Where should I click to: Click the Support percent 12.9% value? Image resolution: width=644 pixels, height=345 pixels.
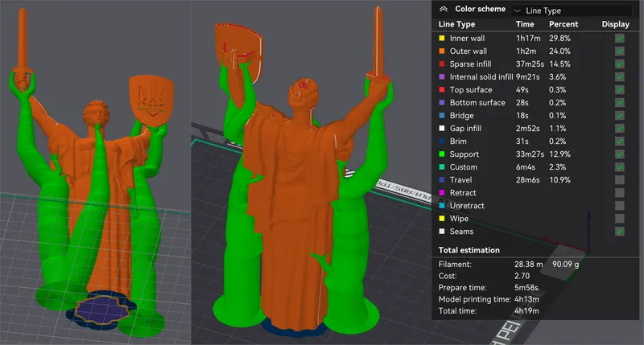tap(559, 154)
